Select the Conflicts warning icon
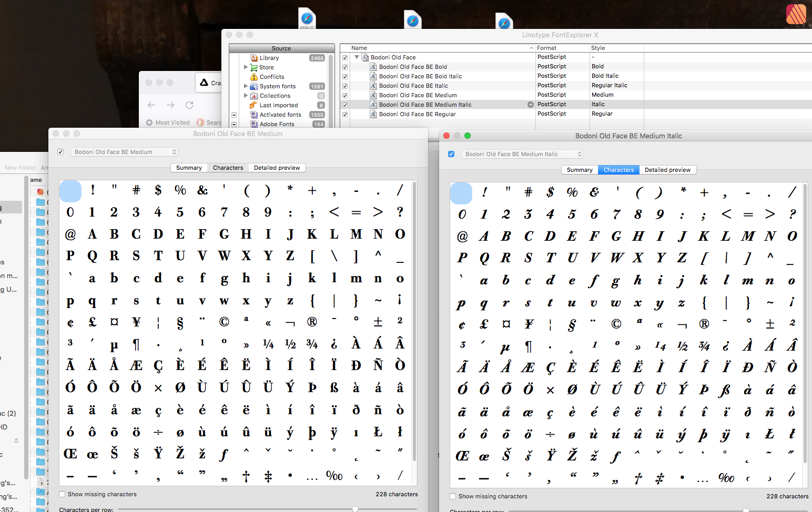 [254, 77]
